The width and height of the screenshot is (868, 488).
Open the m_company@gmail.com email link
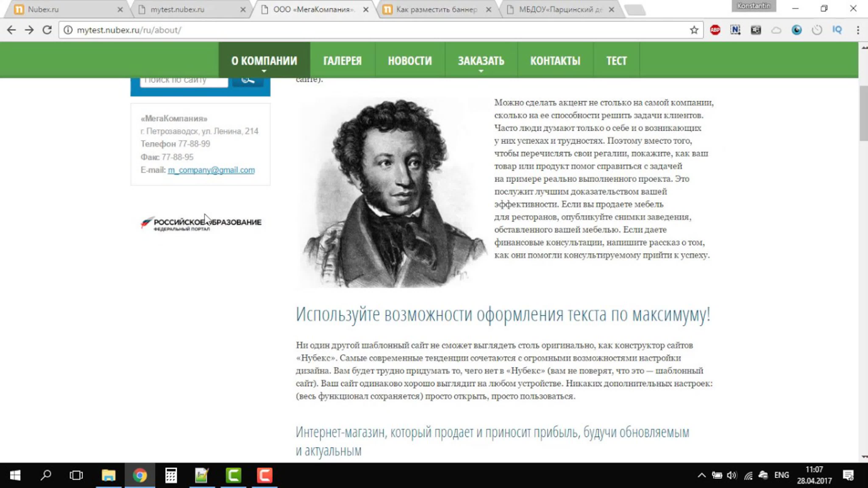(211, 170)
